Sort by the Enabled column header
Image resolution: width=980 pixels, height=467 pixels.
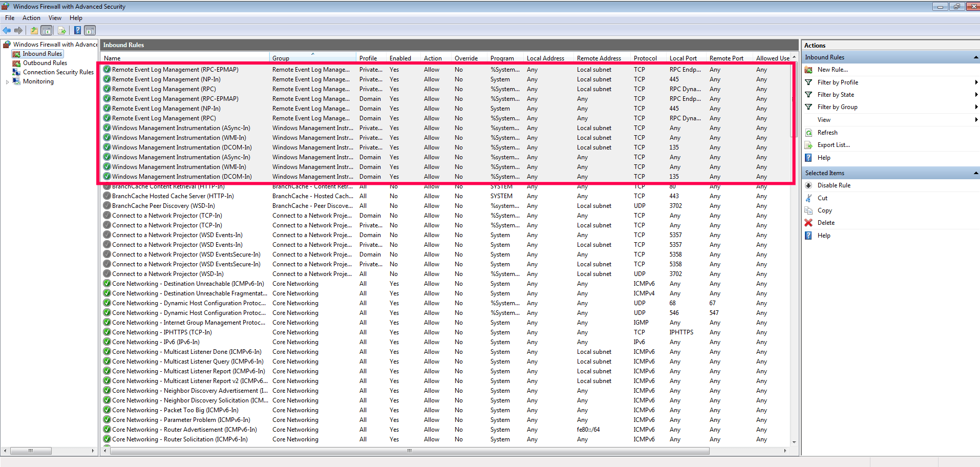(403, 58)
